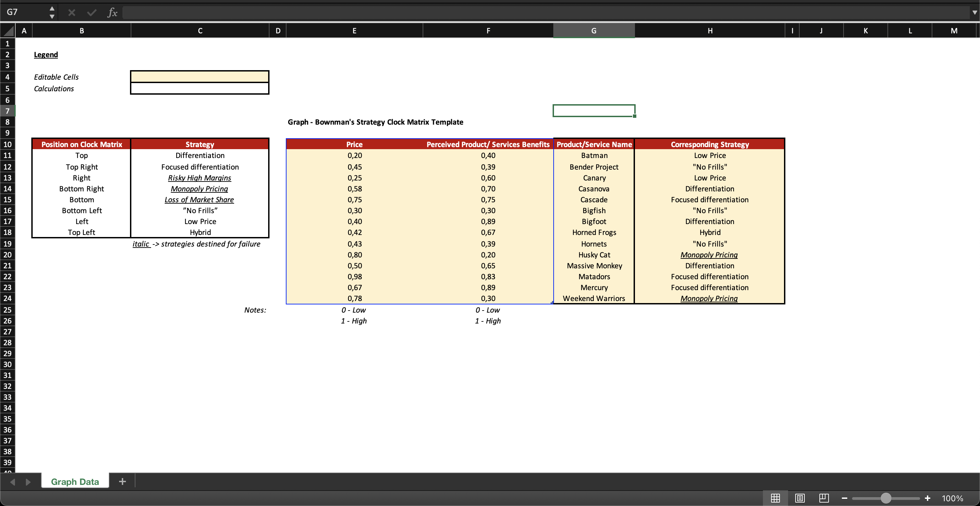Zoom in with the plus button

pyautogui.click(x=928, y=498)
